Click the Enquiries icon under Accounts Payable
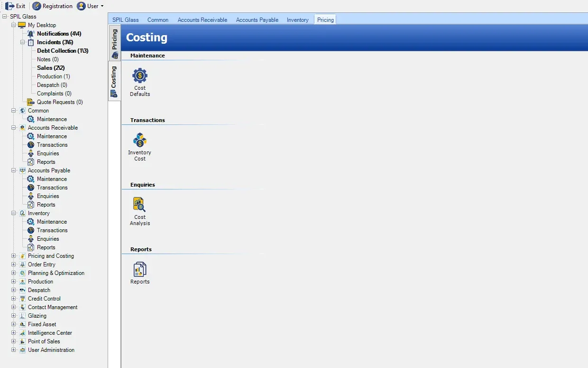 tap(31, 196)
